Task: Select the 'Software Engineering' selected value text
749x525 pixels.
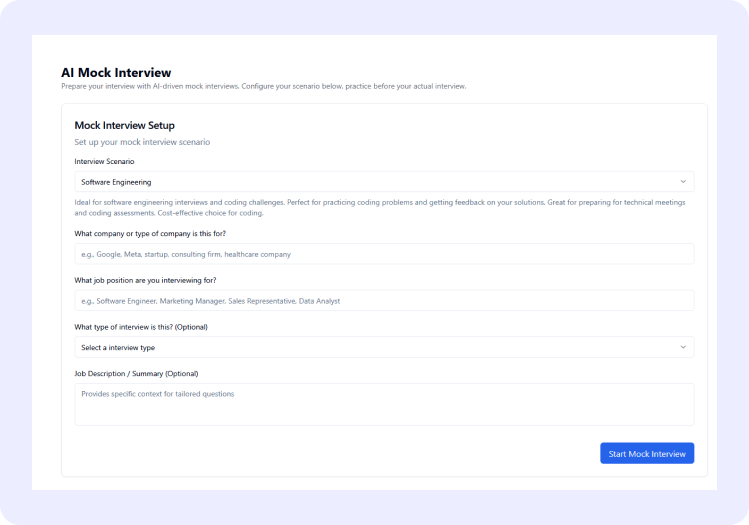Action: [116, 182]
